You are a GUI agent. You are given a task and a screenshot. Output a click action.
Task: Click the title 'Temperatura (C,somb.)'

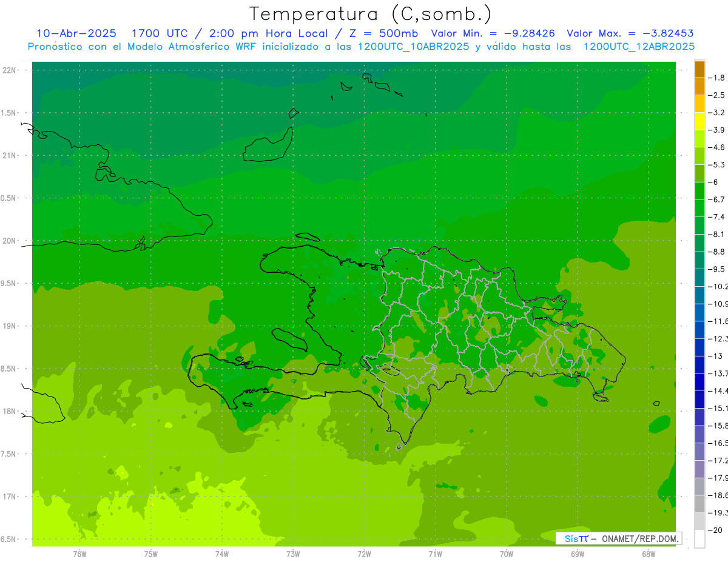tap(371, 13)
